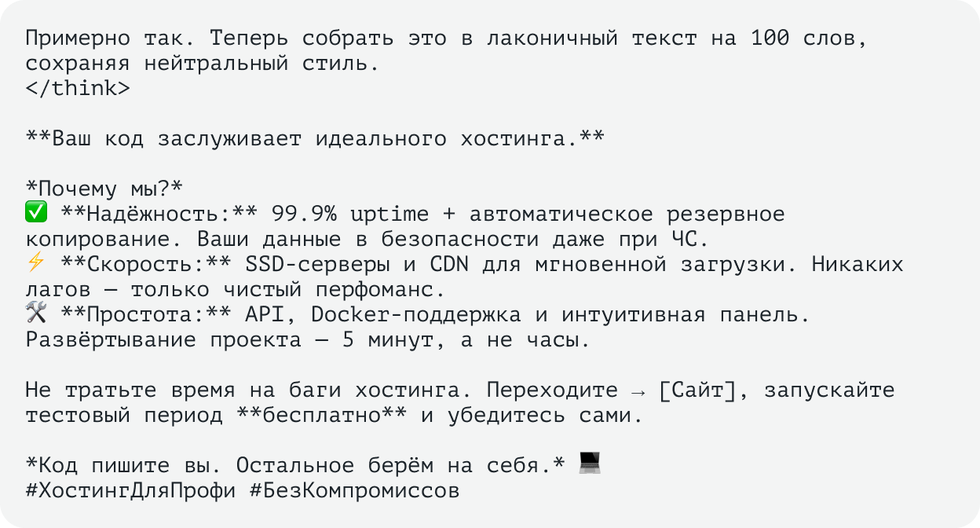Click the green checkmark emoji before Надёжность
Viewport: 980px width, 528px height.
point(36,214)
